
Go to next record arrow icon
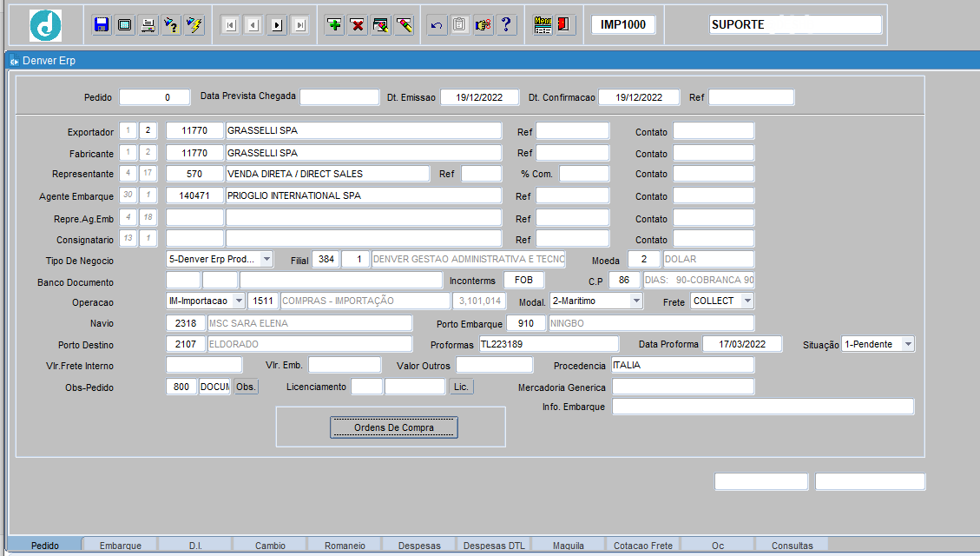point(277,25)
